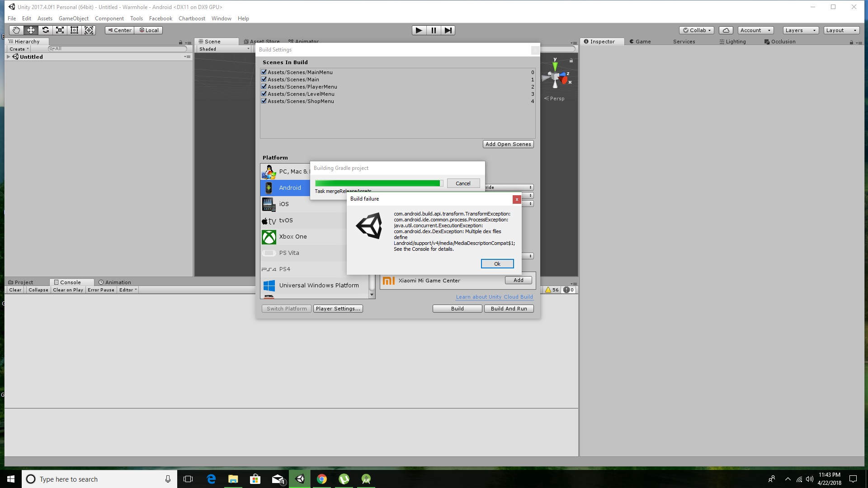Viewport: 868px width, 488px height.
Task: Open Player Settings
Action: (x=338, y=309)
